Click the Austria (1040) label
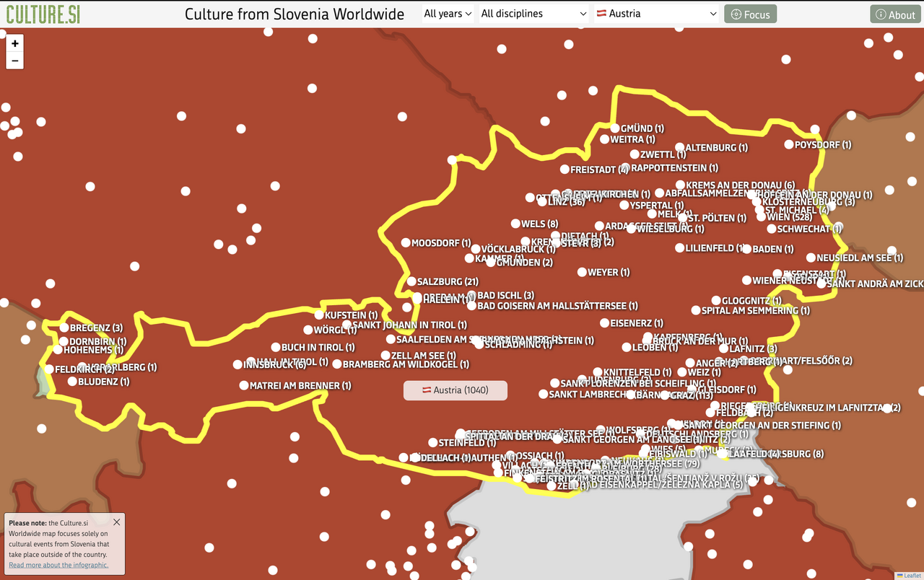 [456, 390]
